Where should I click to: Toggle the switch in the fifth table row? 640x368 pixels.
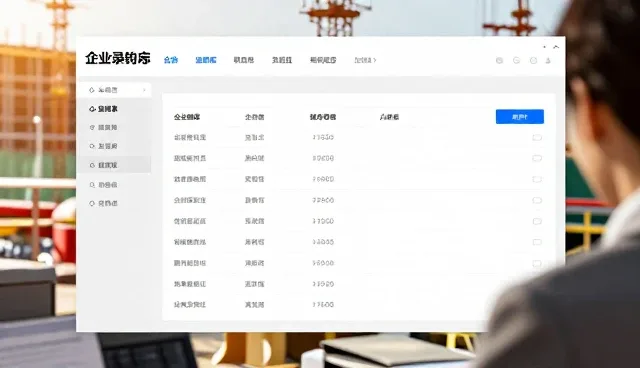537,221
